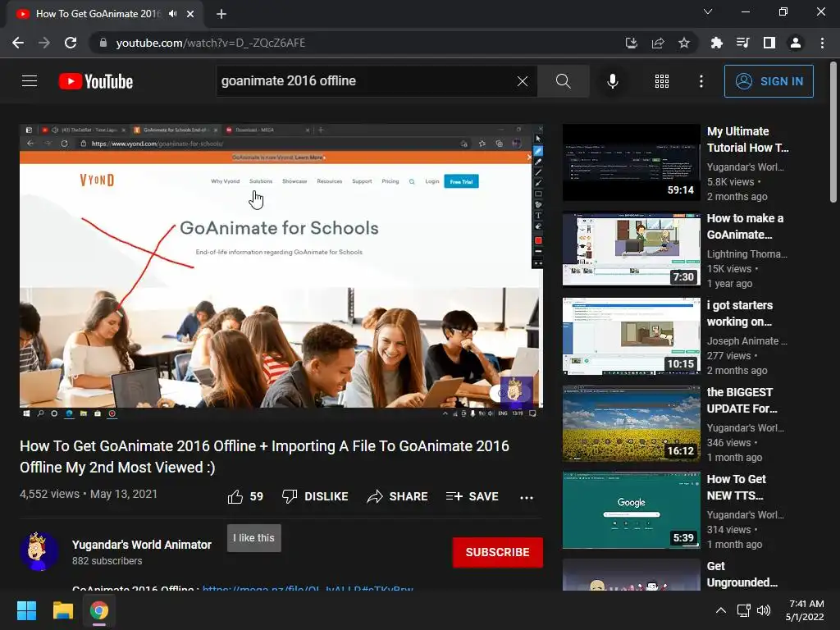Screen dimensions: 840x630
Task: Open How to make a GoAnimate thumbnail
Action: coord(631,249)
